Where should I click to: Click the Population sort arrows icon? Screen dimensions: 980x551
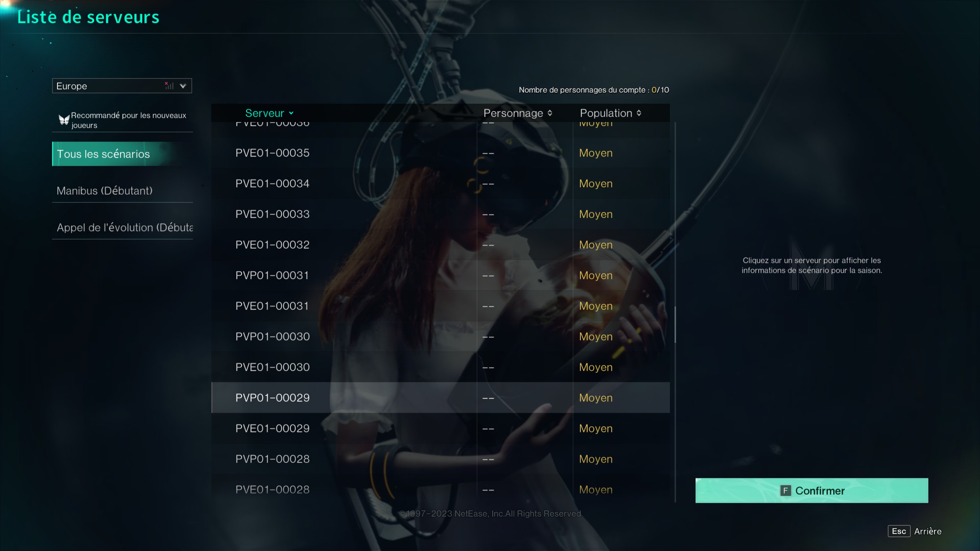(x=639, y=113)
